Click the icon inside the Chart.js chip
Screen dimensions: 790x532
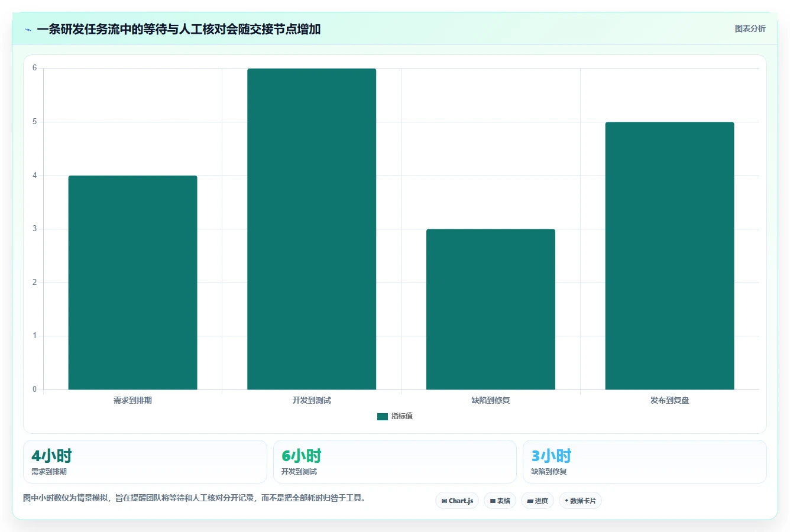point(444,501)
